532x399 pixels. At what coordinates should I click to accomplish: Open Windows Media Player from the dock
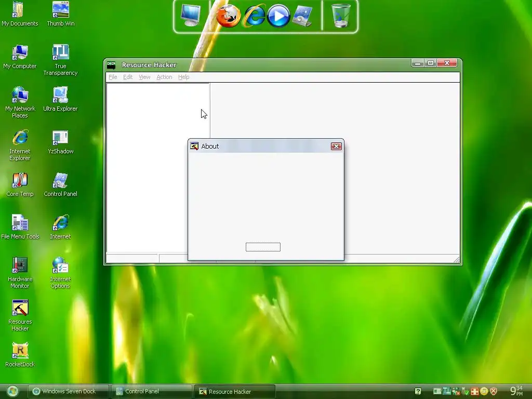click(278, 16)
